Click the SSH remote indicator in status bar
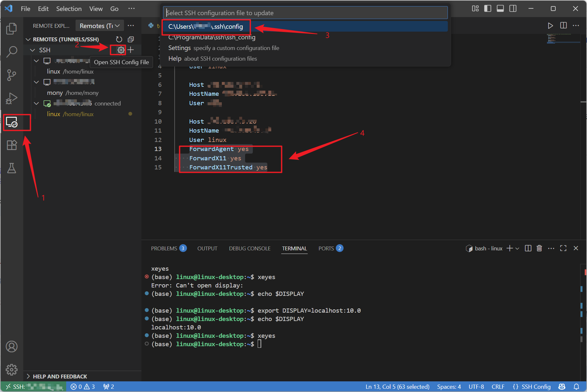 [x=34, y=387]
